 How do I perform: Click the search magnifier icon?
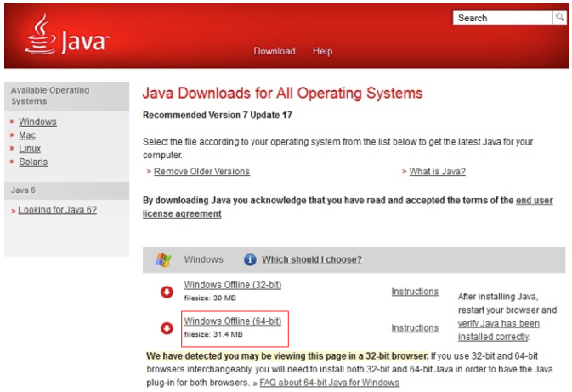560,18
